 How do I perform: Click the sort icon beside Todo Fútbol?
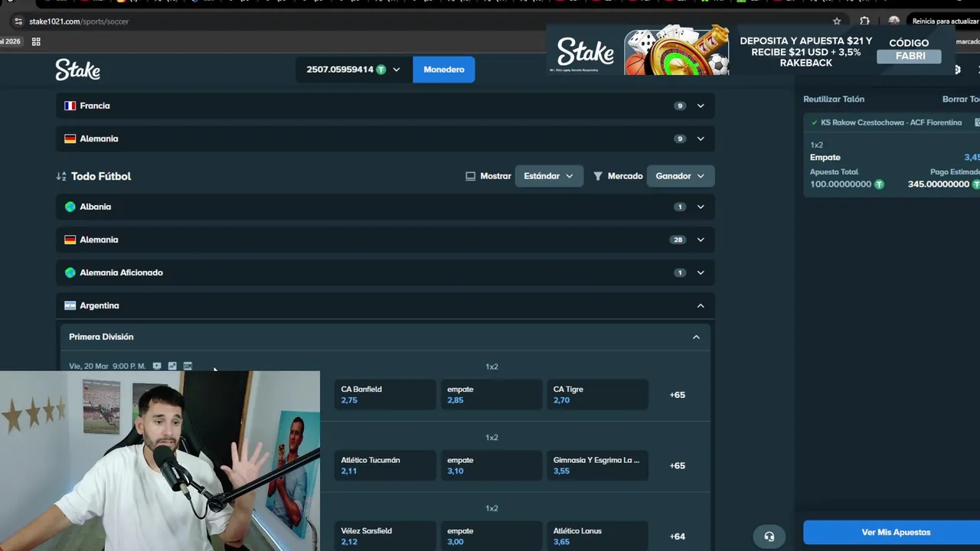coord(61,176)
